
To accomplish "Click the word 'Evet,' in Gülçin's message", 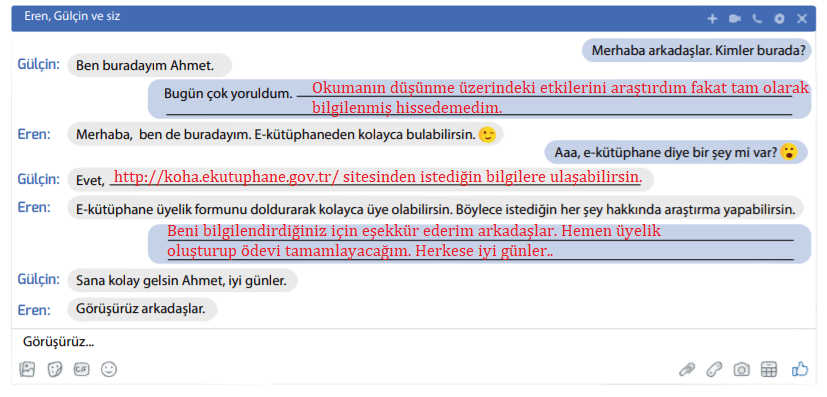I will tap(91, 181).
